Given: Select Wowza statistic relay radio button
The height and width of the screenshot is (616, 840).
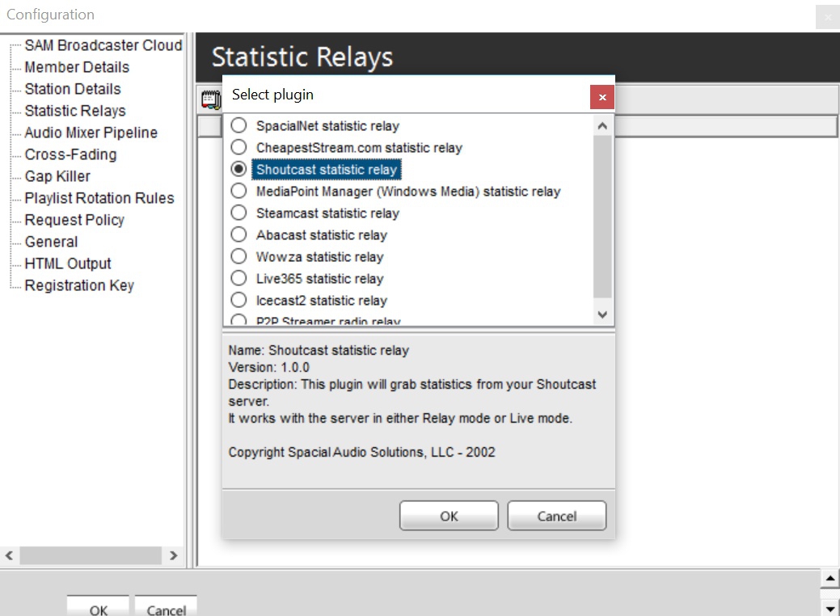Looking at the screenshot, I should click(x=238, y=256).
